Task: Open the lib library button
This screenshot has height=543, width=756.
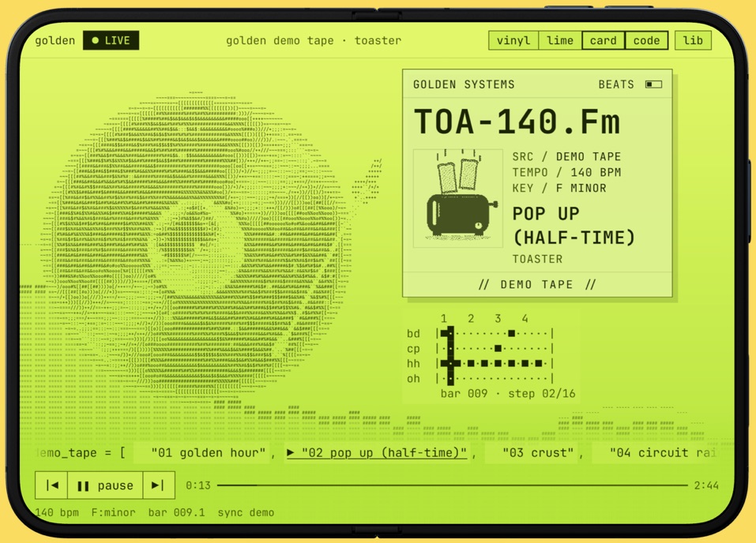Action: (x=693, y=40)
